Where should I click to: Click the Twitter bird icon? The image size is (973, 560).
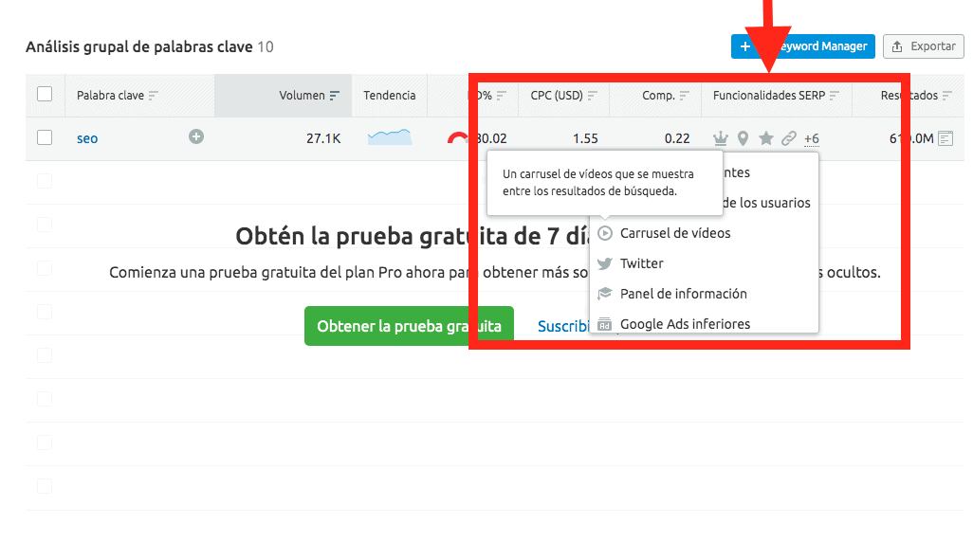point(604,263)
